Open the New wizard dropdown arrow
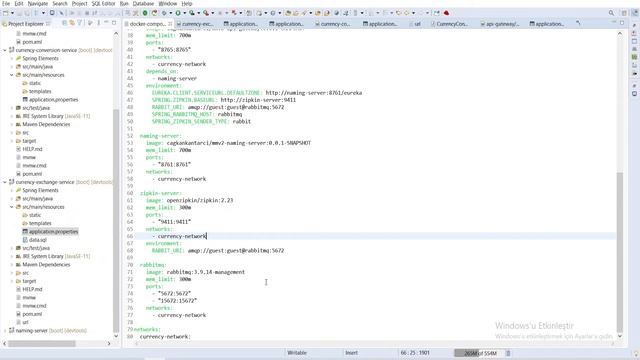The image size is (640, 360). (x=12, y=13)
